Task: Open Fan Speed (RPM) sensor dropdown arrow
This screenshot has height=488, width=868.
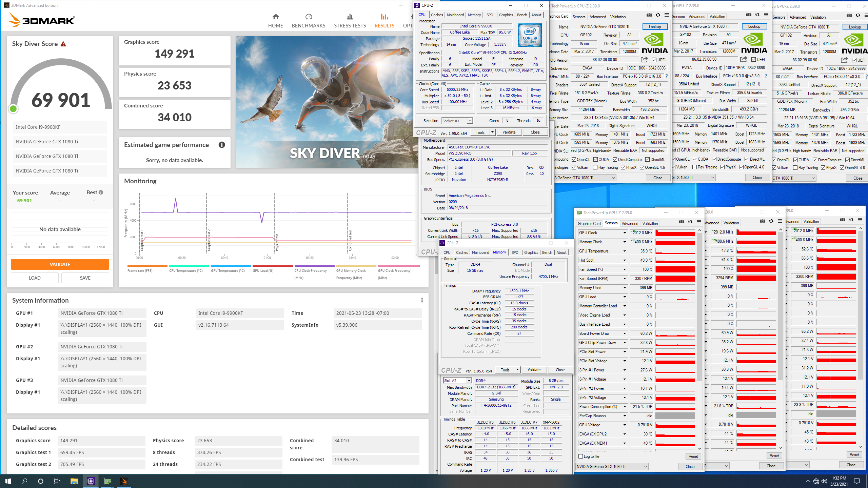Action: [625, 279]
